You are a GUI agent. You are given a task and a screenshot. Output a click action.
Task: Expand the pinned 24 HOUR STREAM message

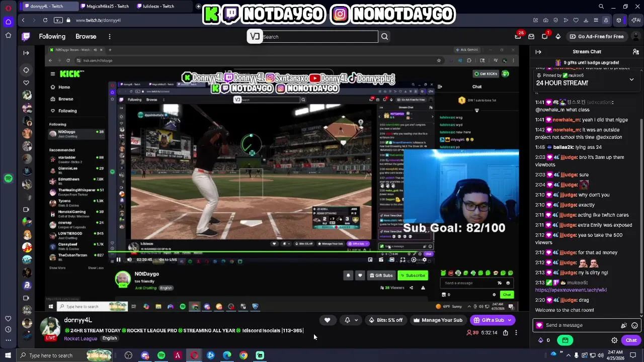click(x=631, y=79)
